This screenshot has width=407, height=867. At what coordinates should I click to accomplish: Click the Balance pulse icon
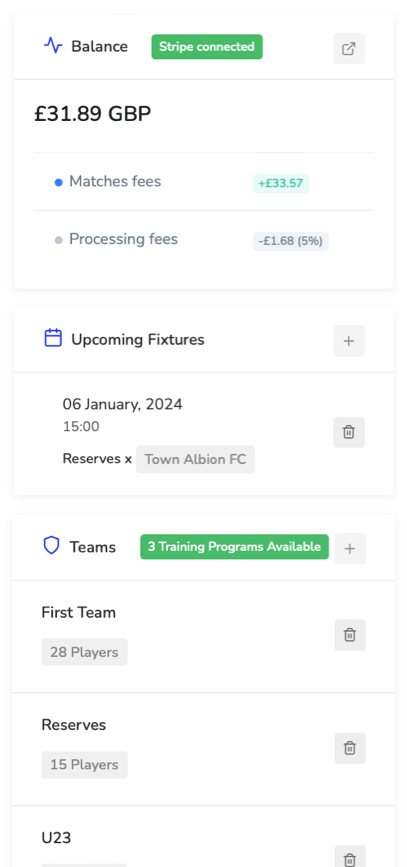53,45
